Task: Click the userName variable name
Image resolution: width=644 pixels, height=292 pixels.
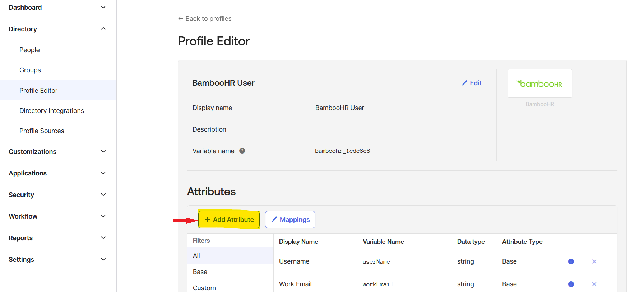Action: pos(376,262)
